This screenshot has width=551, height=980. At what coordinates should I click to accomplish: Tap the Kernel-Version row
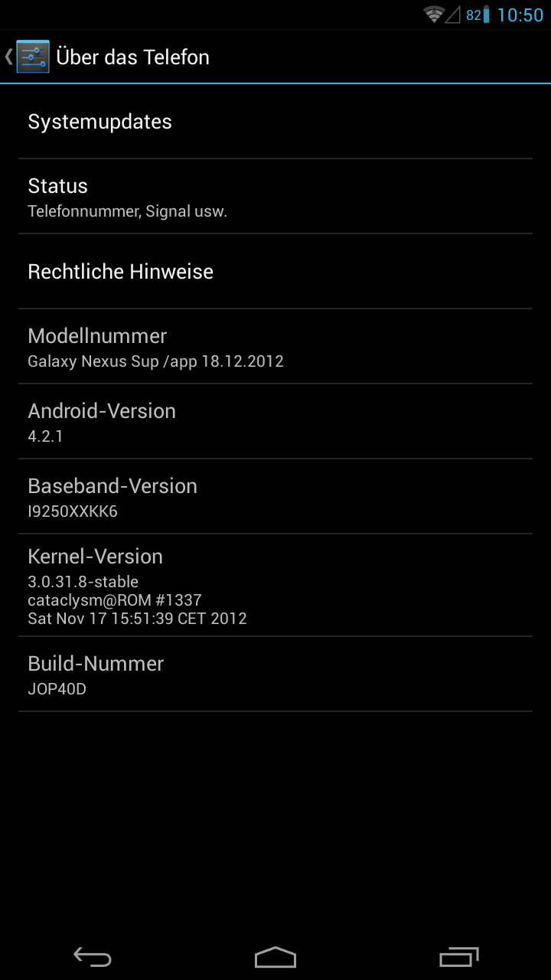click(275, 586)
